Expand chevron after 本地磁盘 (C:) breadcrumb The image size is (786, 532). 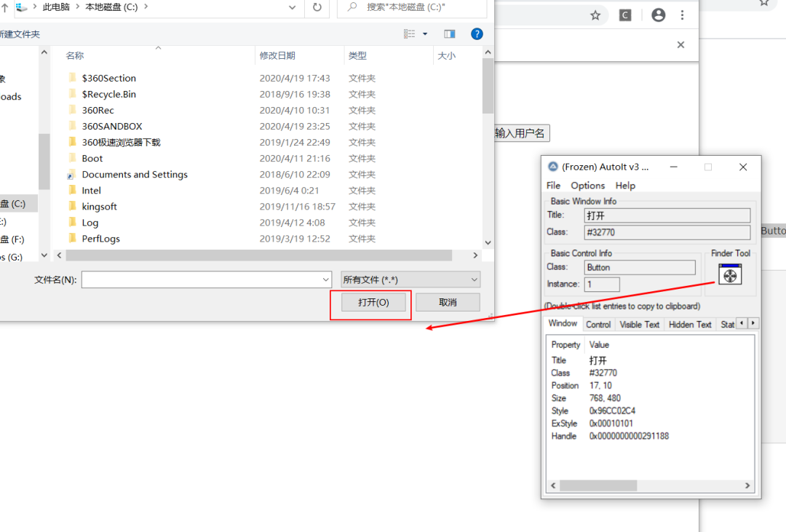tap(146, 7)
